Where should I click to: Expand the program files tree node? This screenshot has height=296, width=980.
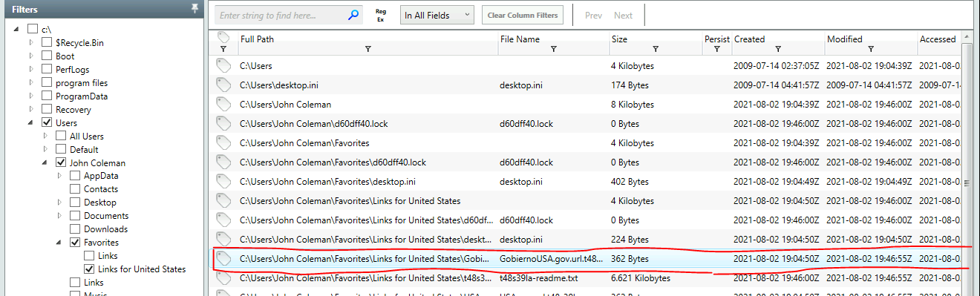31,82
